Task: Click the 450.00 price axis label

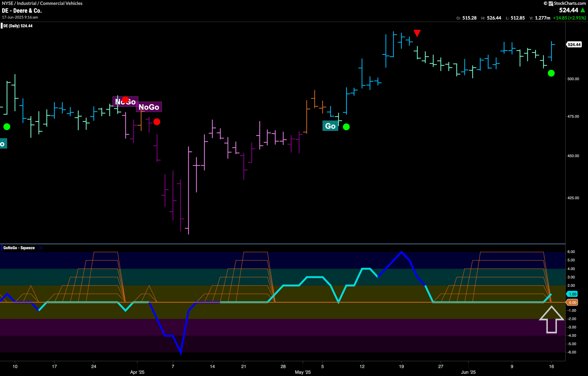Action: pos(573,156)
